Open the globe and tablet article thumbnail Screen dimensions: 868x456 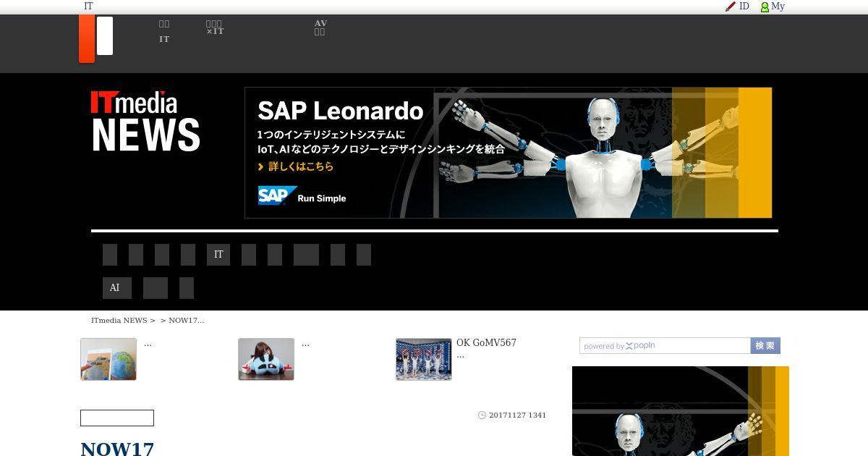(x=109, y=359)
